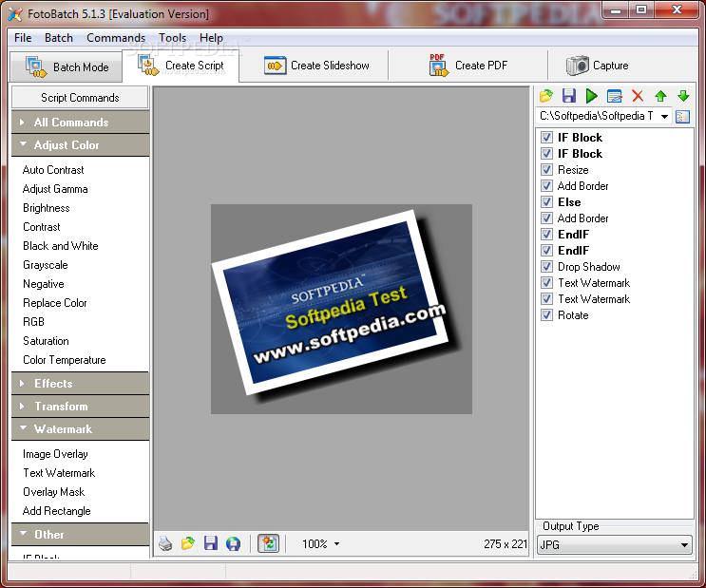Open the Batch menu
Image resolution: width=706 pixels, height=588 pixels.
pyautogui.click(x=59, y=38)
